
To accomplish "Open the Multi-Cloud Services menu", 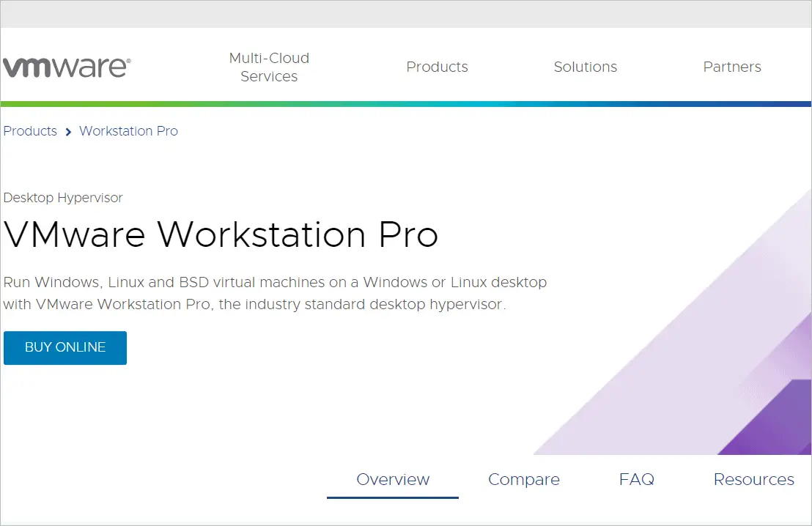I will pos(269,67).
